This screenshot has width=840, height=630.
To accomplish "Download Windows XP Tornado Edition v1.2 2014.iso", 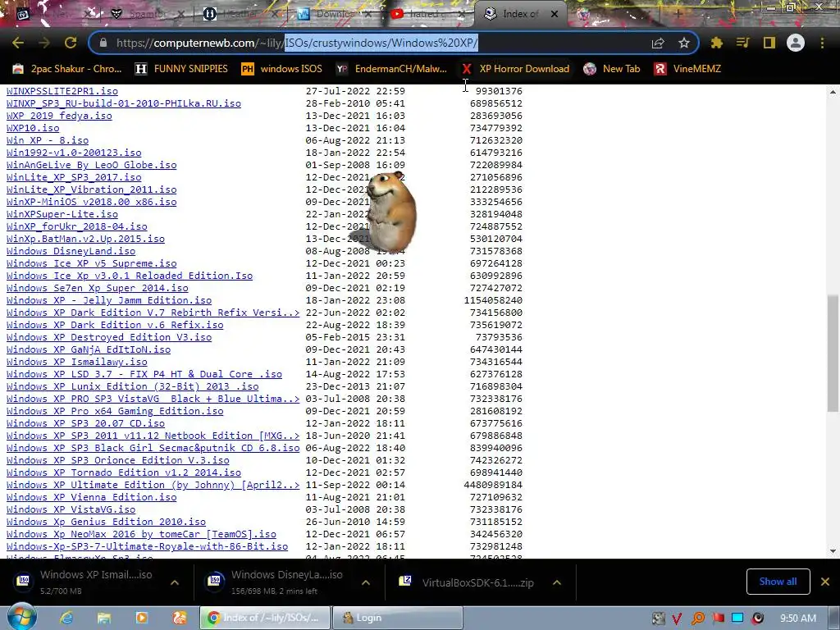I will (124, 473).
